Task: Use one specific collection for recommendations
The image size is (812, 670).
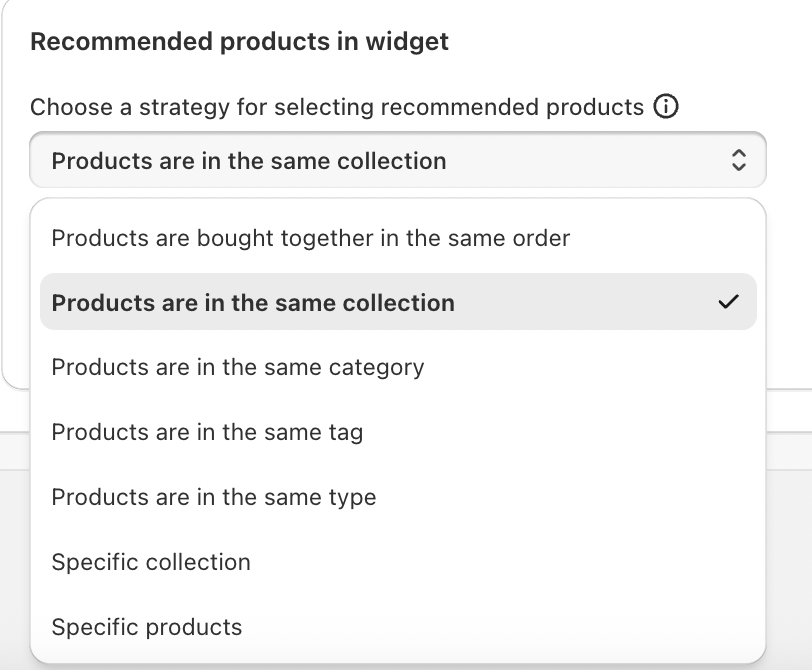Action: tap(151, 562)
